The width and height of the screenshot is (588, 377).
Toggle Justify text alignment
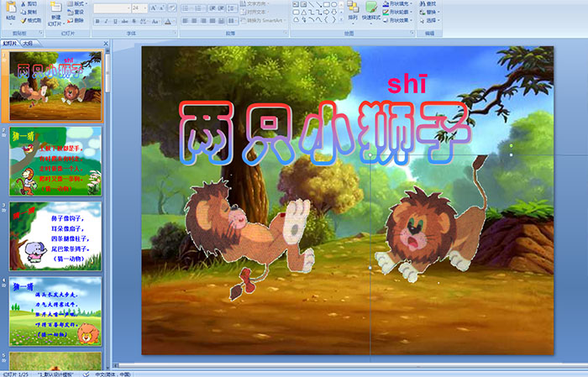[213, 21]
